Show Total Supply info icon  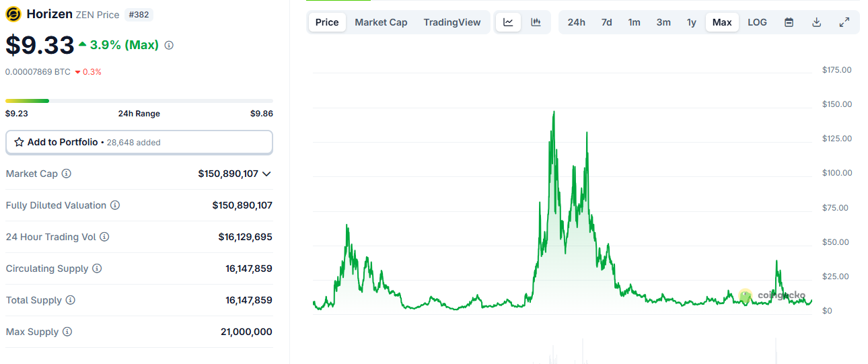[x=70, y=300]
